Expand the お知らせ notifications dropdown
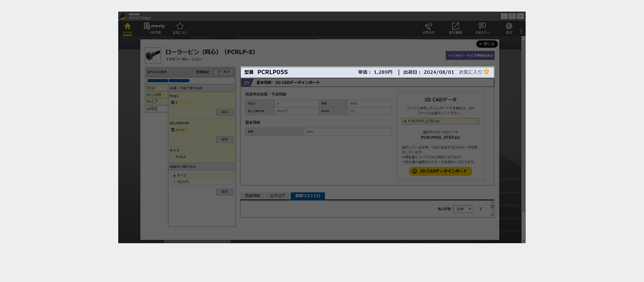The width and height of the screenshot is (644, 282). pyautogui.click(x=483, y=28)
